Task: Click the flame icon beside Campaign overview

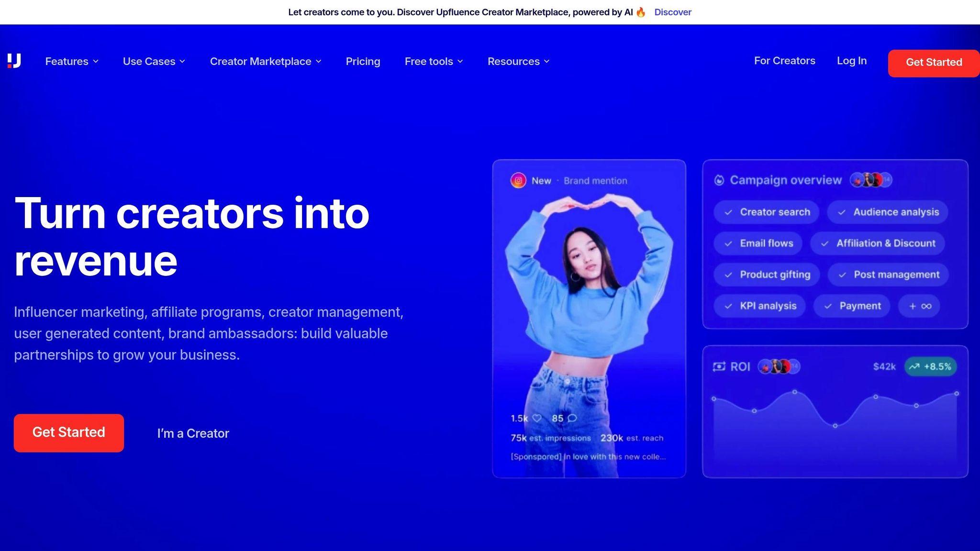Action: click(719, 180)
